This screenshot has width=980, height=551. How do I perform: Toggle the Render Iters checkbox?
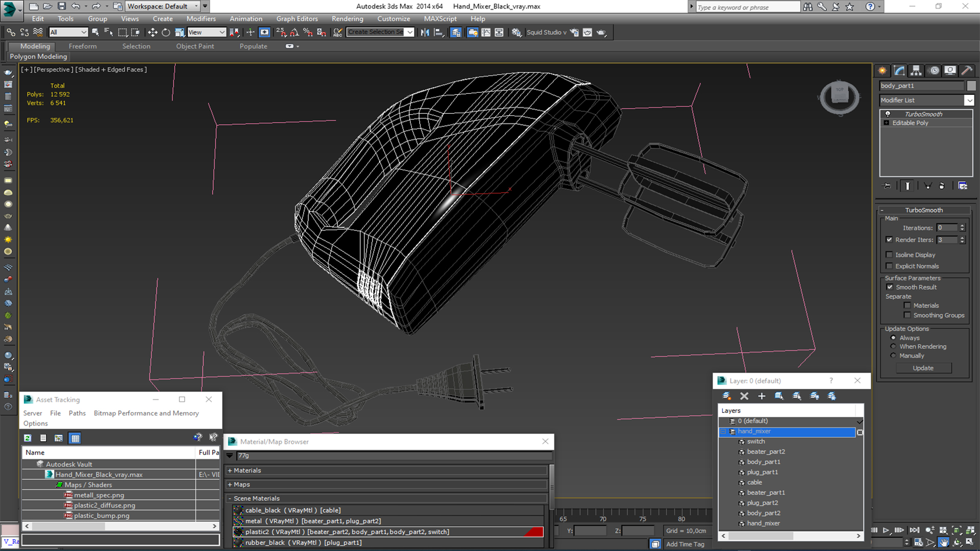[889, 240]
